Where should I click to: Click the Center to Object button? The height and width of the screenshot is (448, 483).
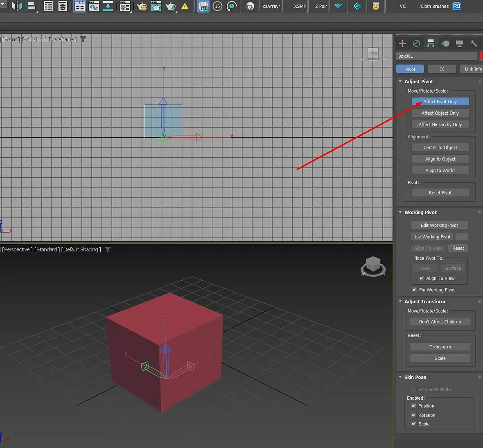(x=440, y=147)
